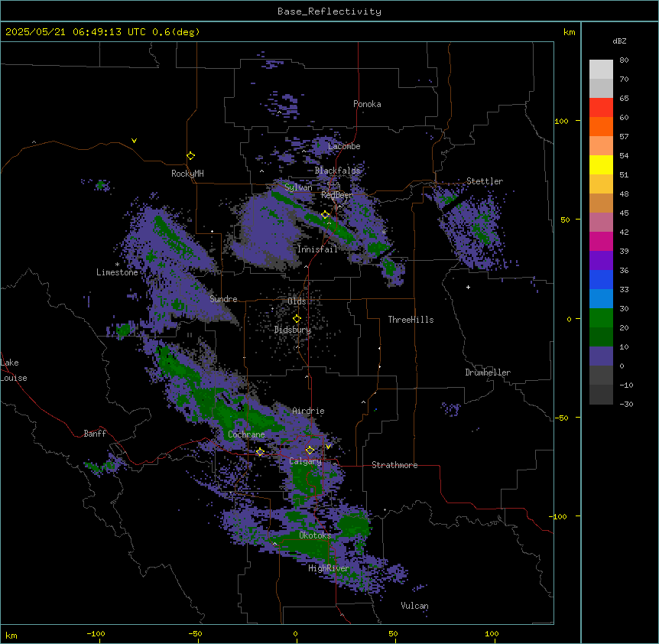659x644 pixels.
Task: Click the Stettler city label
Action: click(x=485, y=181)
